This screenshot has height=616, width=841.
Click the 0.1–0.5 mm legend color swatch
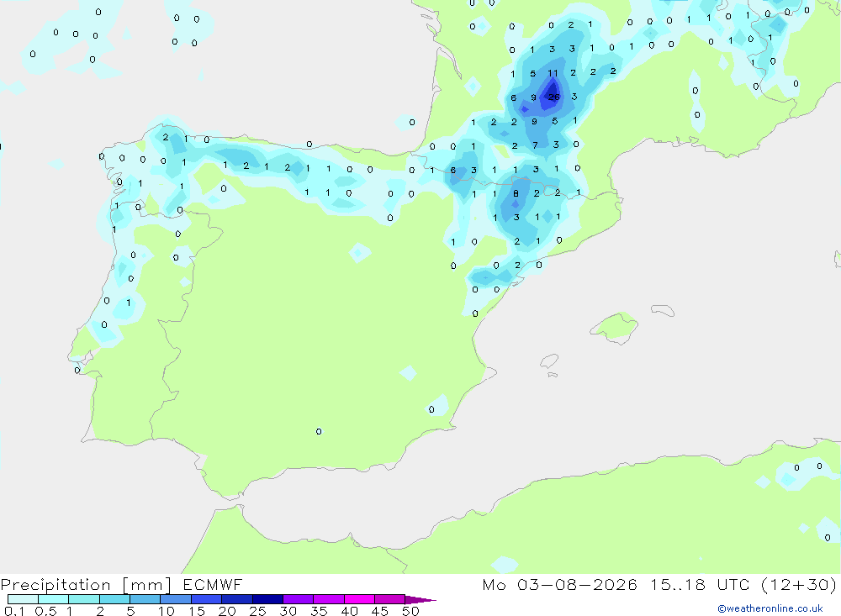[x=23, y=599]
